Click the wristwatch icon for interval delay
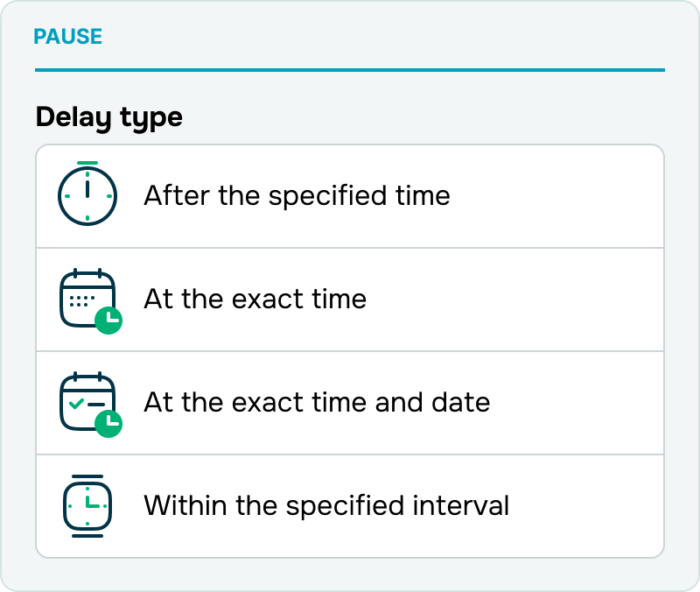This screenshot has height=592, width=700. (x=87, y=506)
